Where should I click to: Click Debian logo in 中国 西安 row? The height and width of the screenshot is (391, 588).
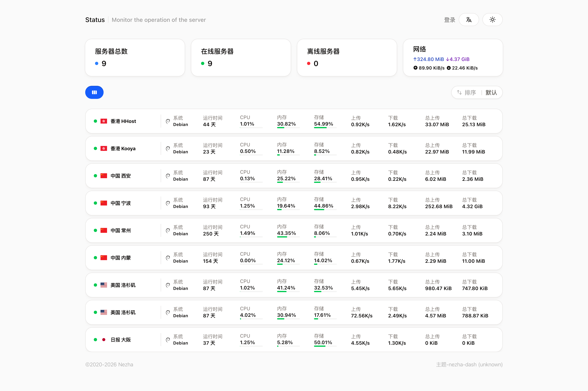pos(168,176)
